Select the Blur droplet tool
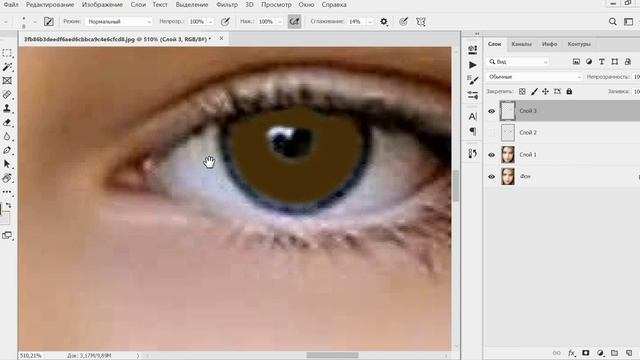This screenshot has height=360, width=640. tap(7, 136)
